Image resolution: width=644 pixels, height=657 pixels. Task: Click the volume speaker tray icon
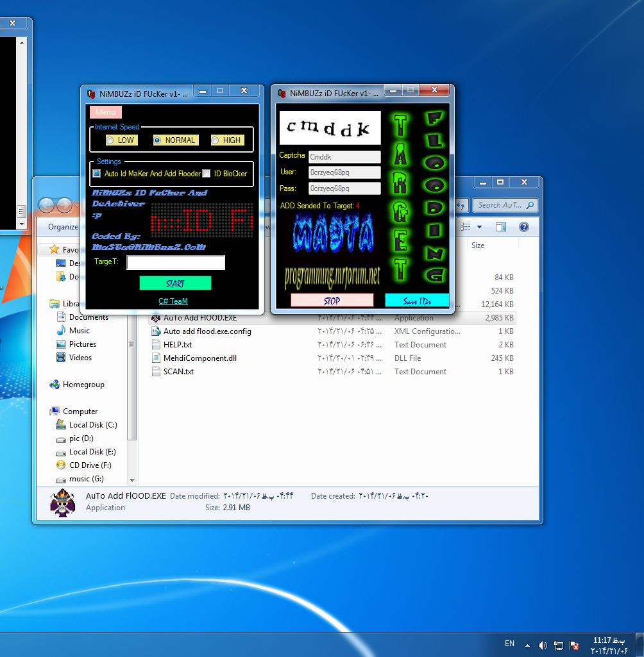pos(543,645)
